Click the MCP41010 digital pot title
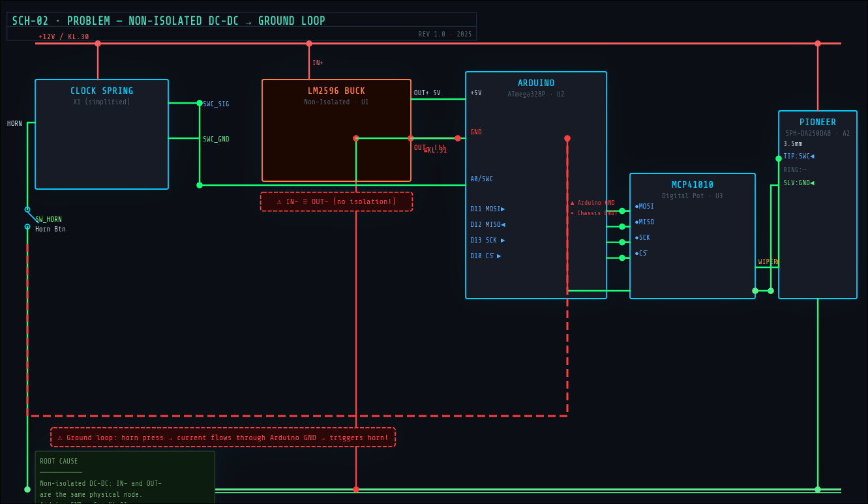The image size is (868, 504). pos(692,185)
